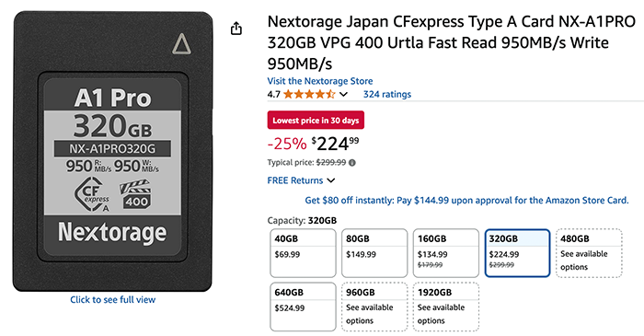Select the 80GB capacity option
The height and width of the screenshot is (336, 644).
[374, 253]
